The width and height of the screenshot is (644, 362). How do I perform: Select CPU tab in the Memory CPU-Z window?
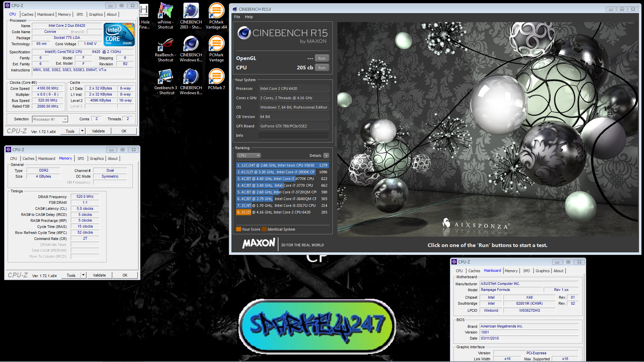pyautogui.click(x=14, y=159)
